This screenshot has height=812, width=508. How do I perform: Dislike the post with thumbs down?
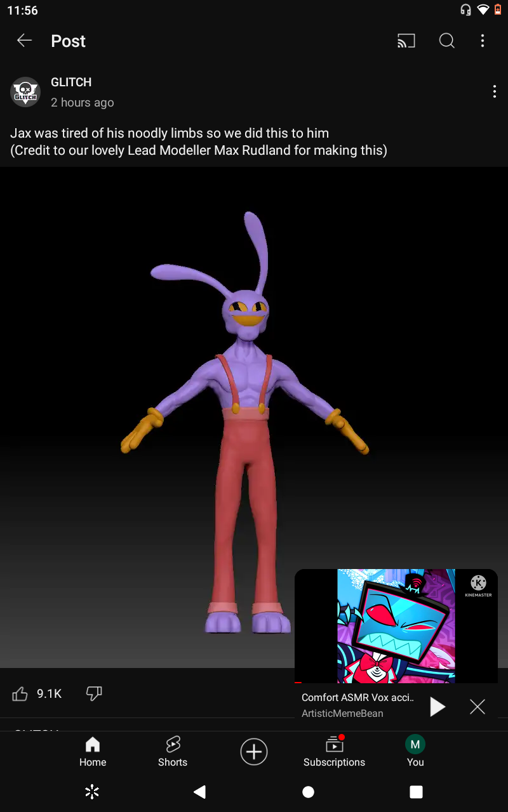pos(94,694)
